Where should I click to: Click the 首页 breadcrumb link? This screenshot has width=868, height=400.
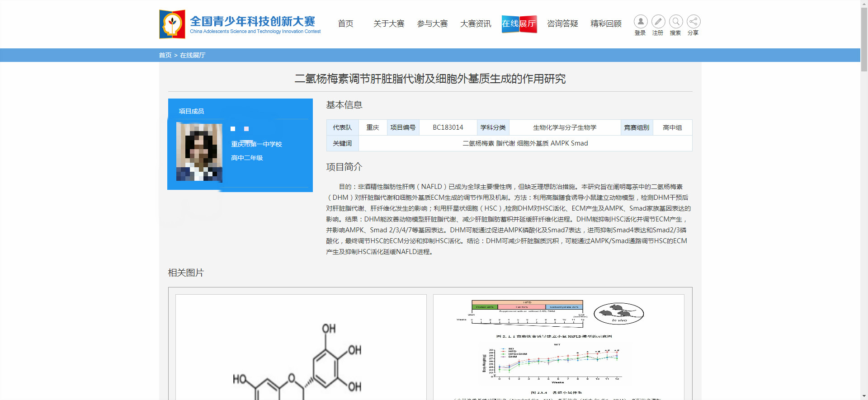[x=165, y=55]
